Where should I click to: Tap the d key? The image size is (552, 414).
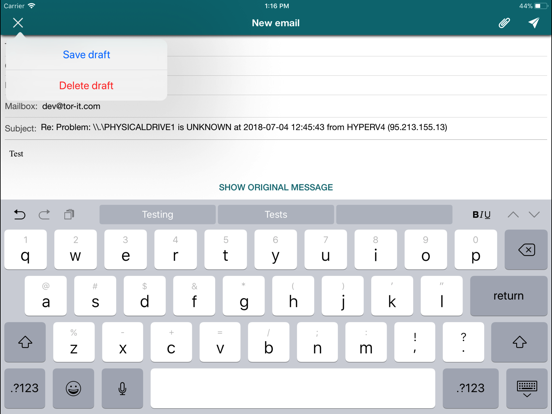click(x=145, y=296)
